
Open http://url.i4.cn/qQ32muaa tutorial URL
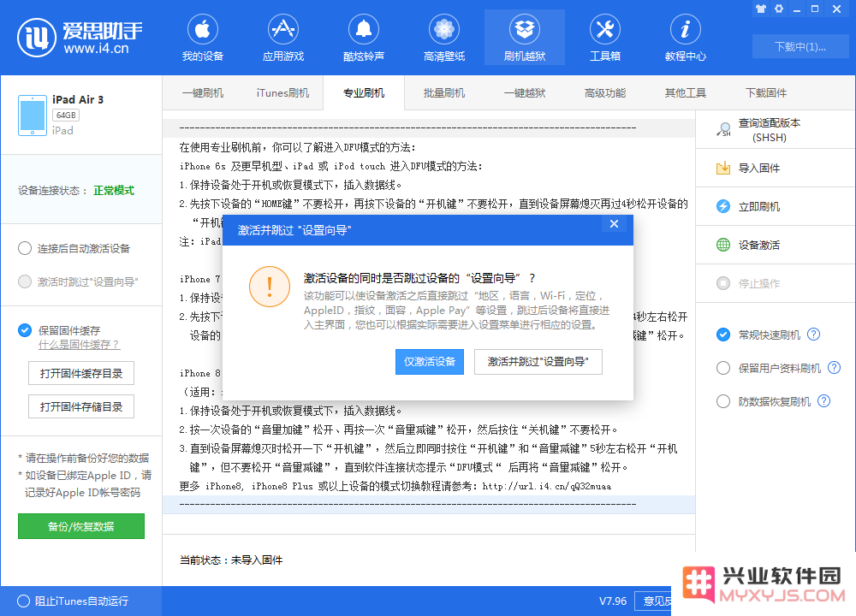546,486
